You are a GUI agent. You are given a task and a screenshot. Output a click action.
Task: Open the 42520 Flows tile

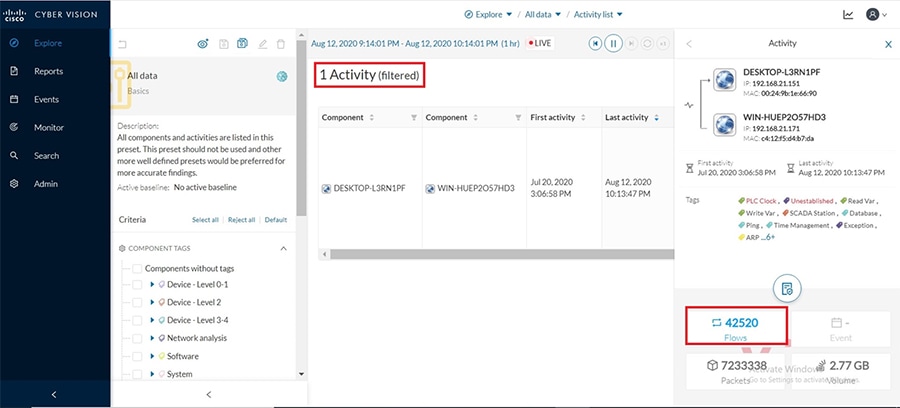click(x=736, y=326)
